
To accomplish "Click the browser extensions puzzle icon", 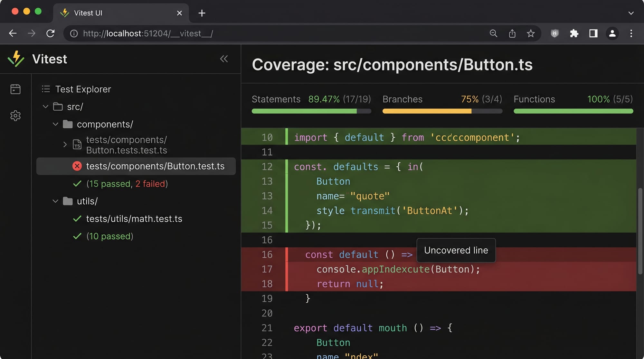I will (574, 33).
